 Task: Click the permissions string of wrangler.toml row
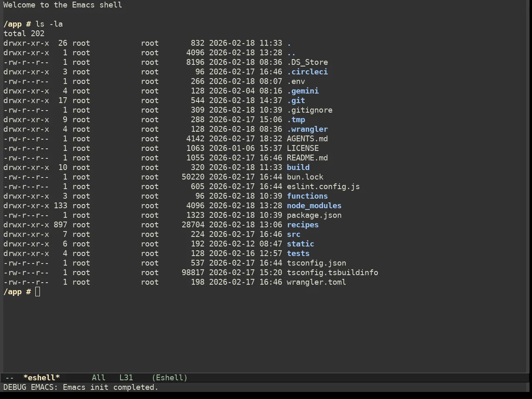click(x=26, y=282)
